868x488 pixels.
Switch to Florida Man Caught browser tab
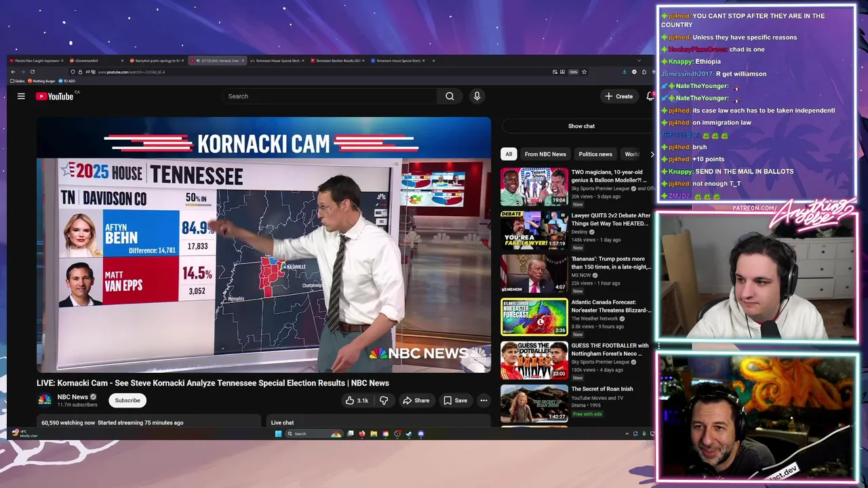pyautogui.click(x=37, y=60)
